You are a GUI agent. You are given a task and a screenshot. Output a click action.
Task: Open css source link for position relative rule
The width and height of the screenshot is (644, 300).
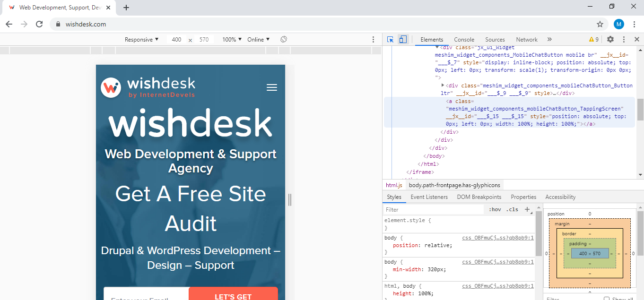coord(498,238)
